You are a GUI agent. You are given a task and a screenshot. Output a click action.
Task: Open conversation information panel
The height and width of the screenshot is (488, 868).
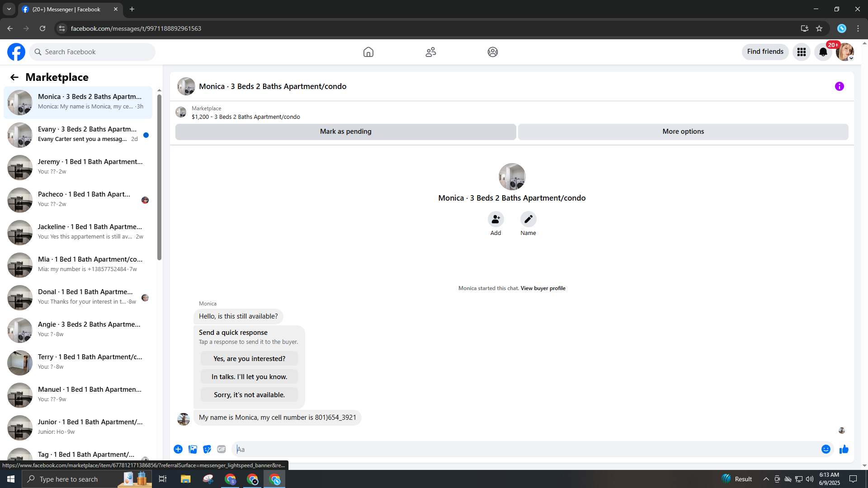click(x=840, y=86)
